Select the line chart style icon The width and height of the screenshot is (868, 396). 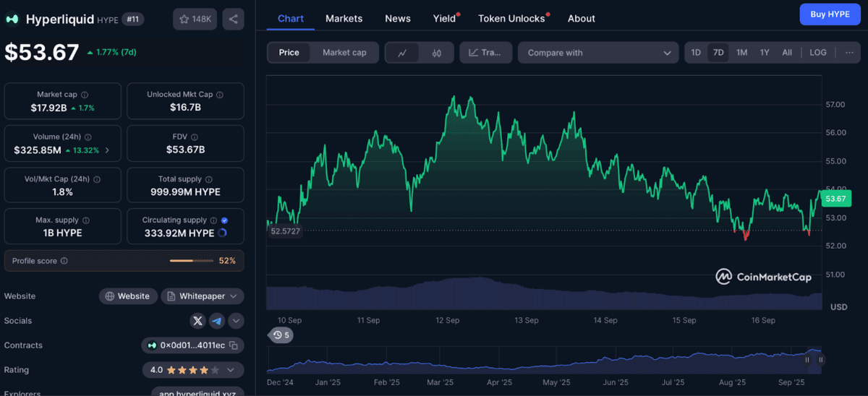pyautogui.click(x=403, y=53)
